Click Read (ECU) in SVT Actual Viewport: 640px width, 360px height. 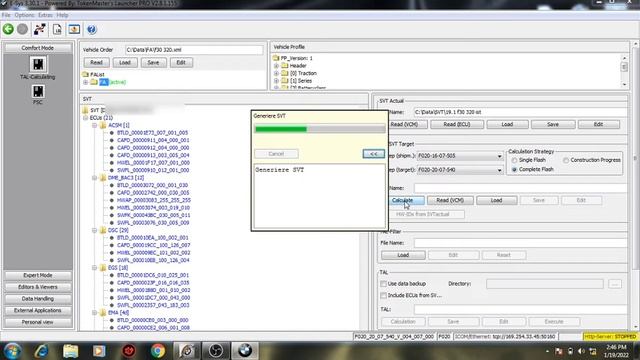[x=457, y=124]
